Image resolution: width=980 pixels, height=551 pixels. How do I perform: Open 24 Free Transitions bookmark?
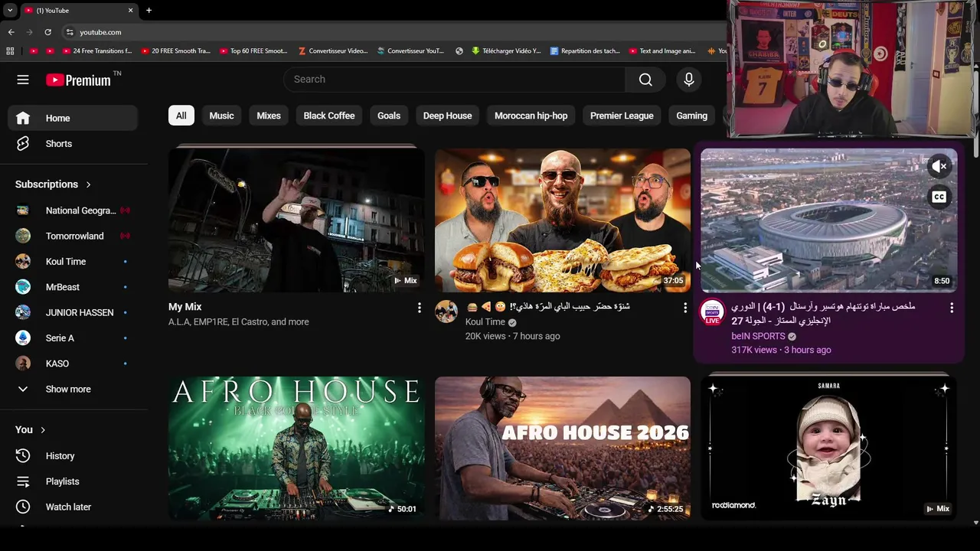[98, 51]
